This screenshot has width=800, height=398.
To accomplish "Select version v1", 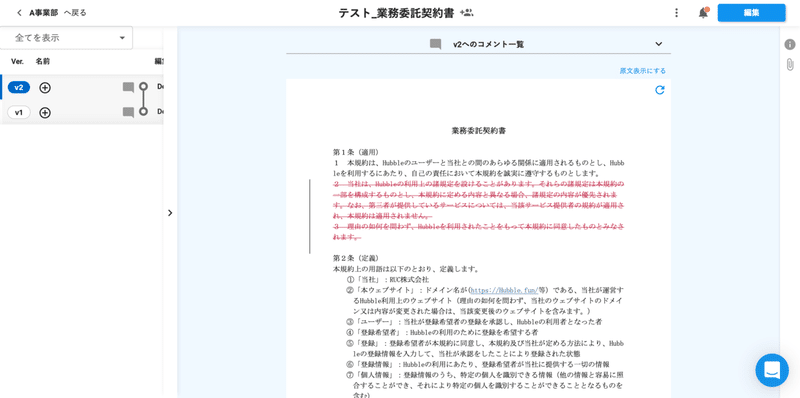I will coord(19,112).
